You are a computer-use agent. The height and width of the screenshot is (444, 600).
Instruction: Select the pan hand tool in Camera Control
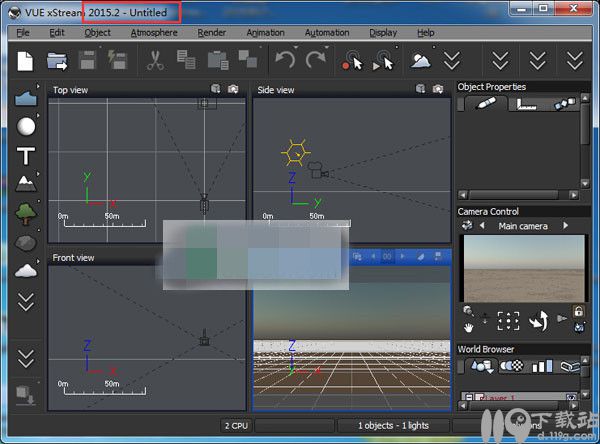click(x=468, y=327)
